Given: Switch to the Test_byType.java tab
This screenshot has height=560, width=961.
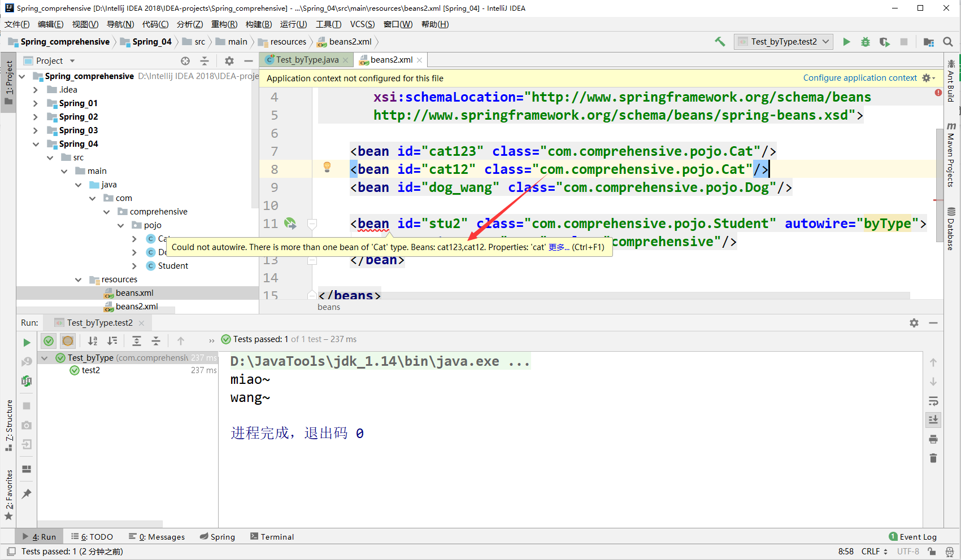Looking at the screenshot, I should 307,60.
